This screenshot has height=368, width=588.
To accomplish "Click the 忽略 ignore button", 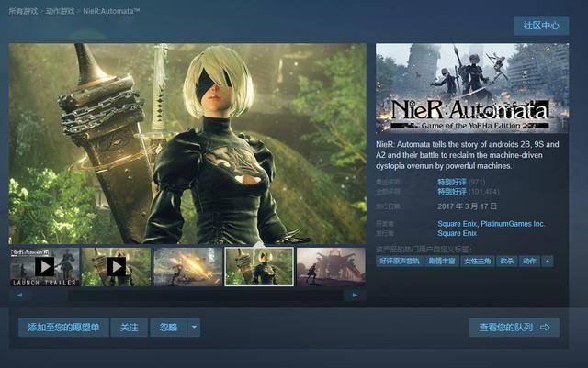I will coord(168,328).
